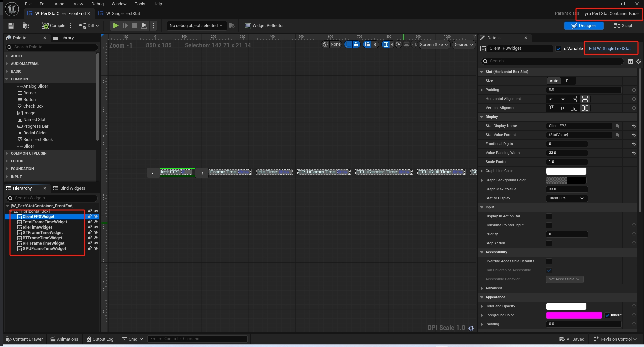Click reset arrow for Stat Display Name
Screen dimensions: 644x347
pos(634,126)
